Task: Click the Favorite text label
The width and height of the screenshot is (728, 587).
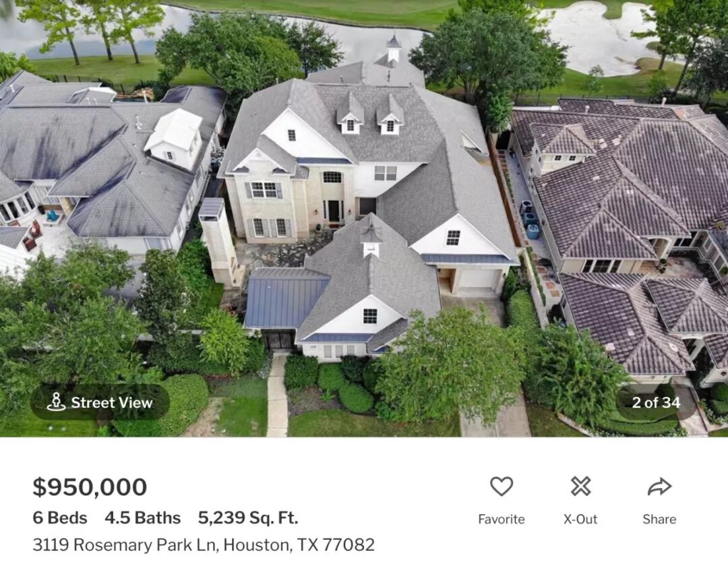Action: pyautogui.click(x=502, y=519)
